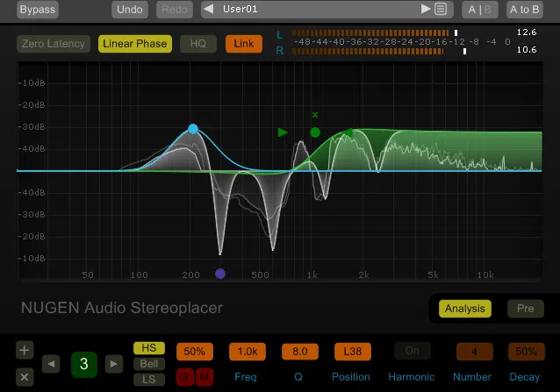Click the Decay label
Viewport: 560px width, 392px height.
[x=525, y=377]
